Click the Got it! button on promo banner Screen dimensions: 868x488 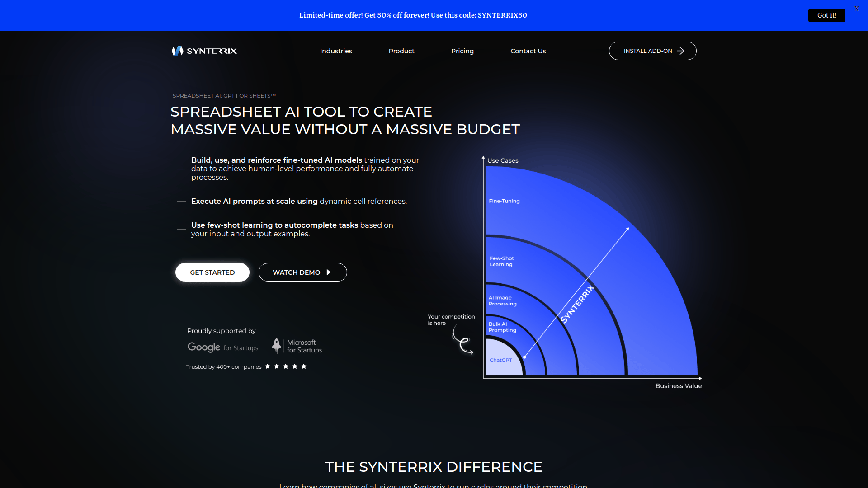pos(826,15)
